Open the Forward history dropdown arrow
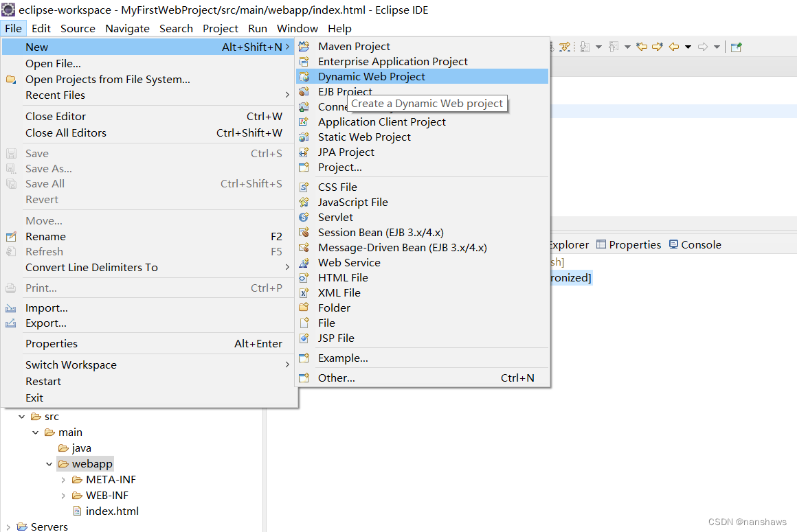 click(x=717, y=47)
